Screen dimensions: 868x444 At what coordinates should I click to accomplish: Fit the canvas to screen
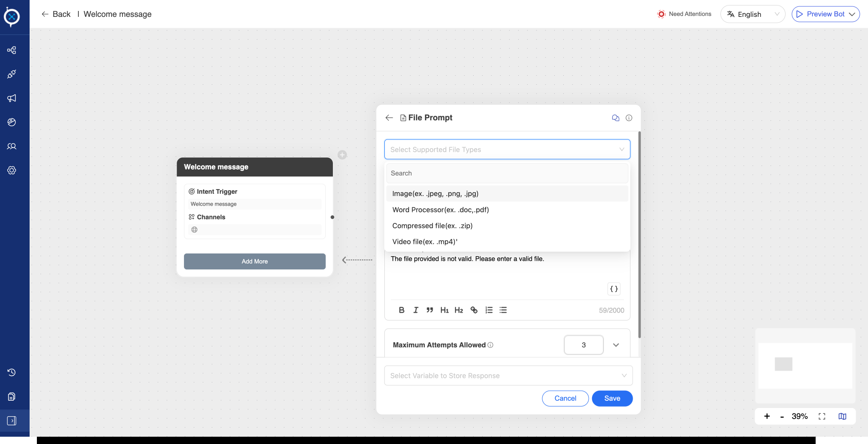point(822,416)
